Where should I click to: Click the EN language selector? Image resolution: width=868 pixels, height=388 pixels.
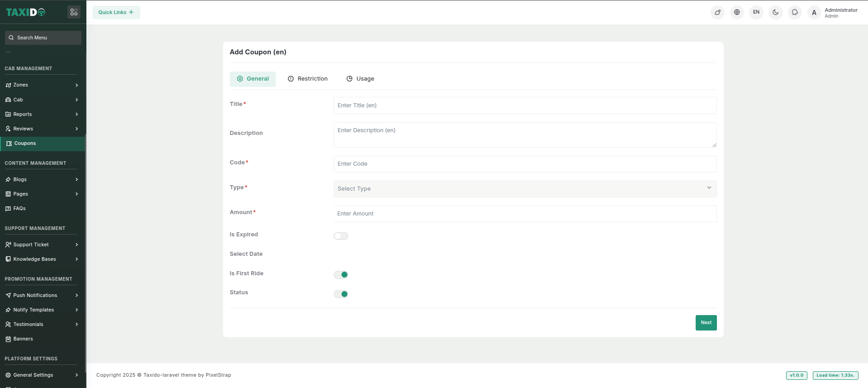(x=756, y=12)
